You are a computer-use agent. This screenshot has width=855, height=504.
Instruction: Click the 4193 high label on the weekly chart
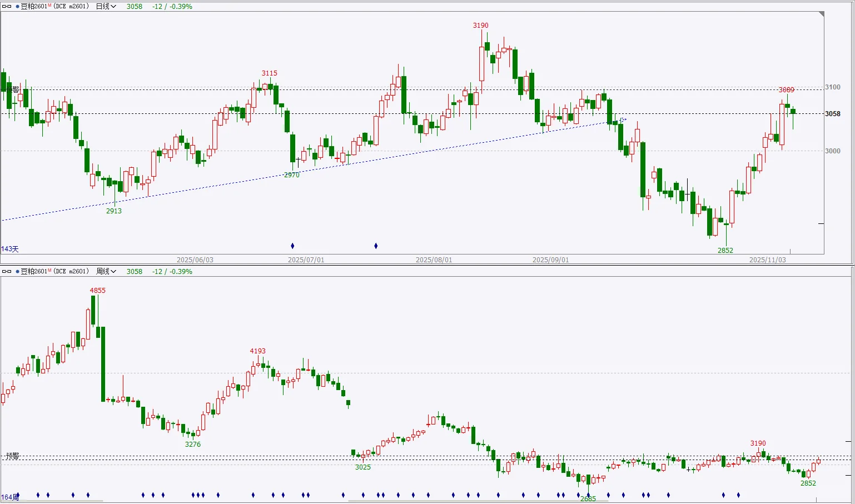pos(258,351)
